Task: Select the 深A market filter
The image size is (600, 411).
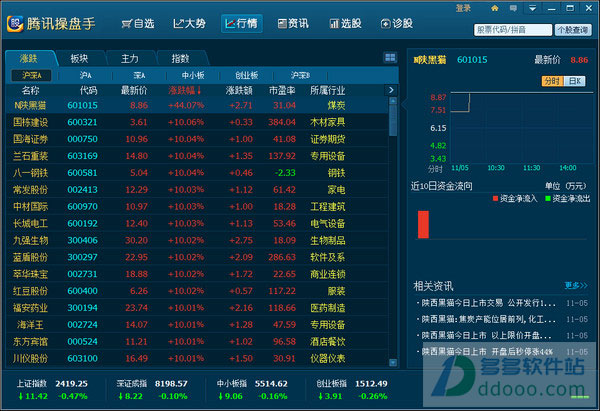Action: 139,75
